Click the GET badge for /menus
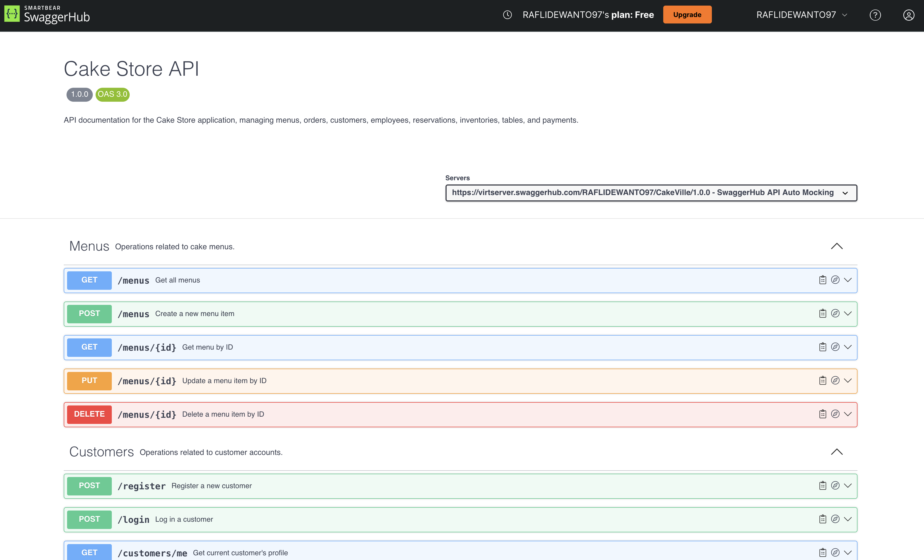The width and height of the screenshot is (924, 560). coord(89,280)
